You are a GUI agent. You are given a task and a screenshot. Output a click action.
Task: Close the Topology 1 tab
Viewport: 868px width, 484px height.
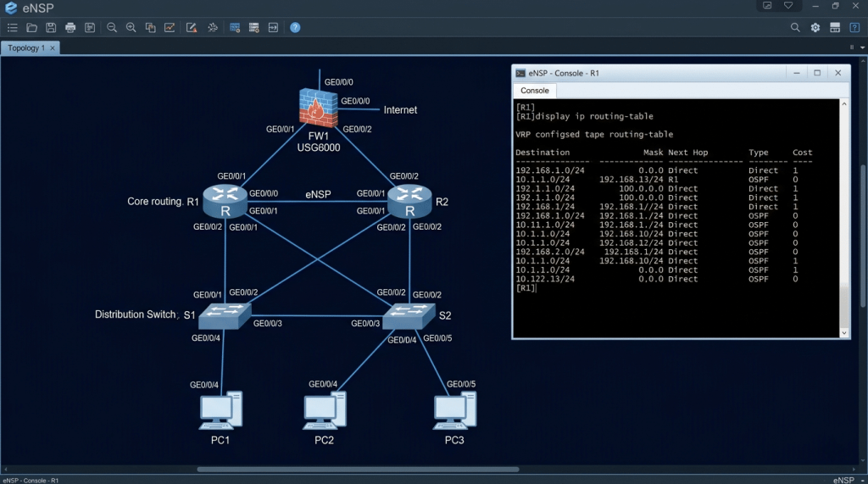point(53,48)
